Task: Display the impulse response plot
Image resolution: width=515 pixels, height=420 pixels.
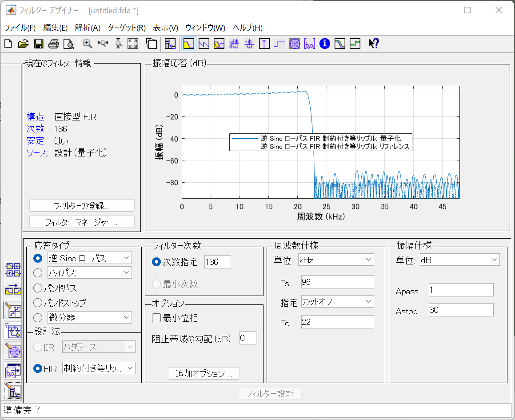Action: [x=264, y=44]
